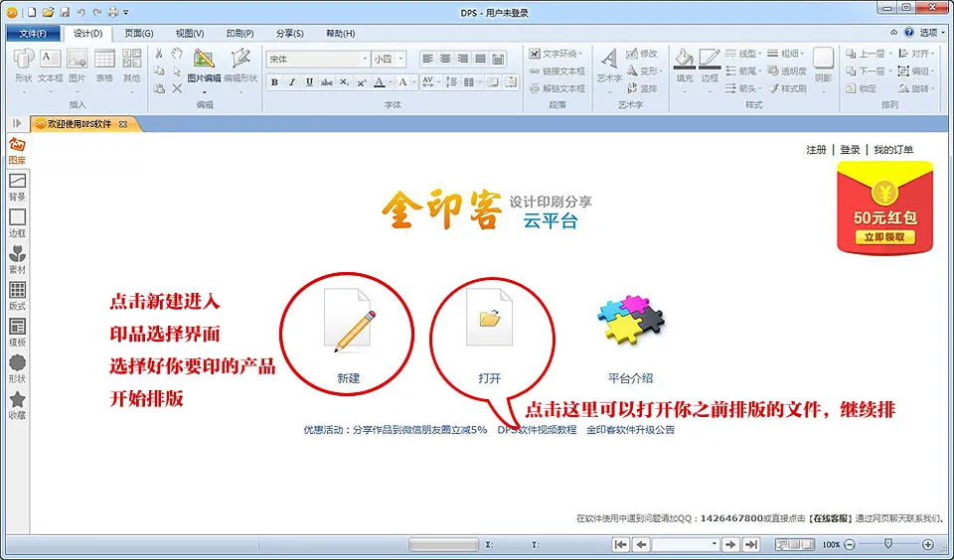Click the zoom slider handle
This screenshot has height=560, width=954.
[888, 543]
